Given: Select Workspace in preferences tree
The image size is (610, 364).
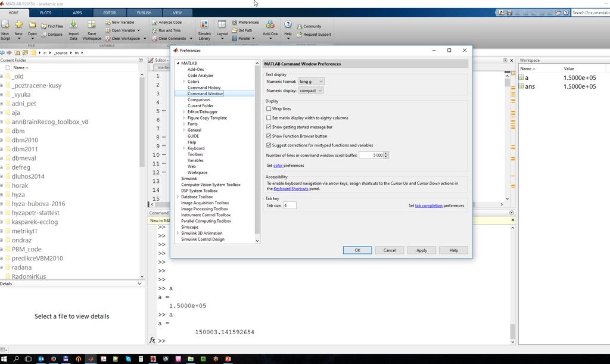Looking at the screenshot, I should (197, 172).
